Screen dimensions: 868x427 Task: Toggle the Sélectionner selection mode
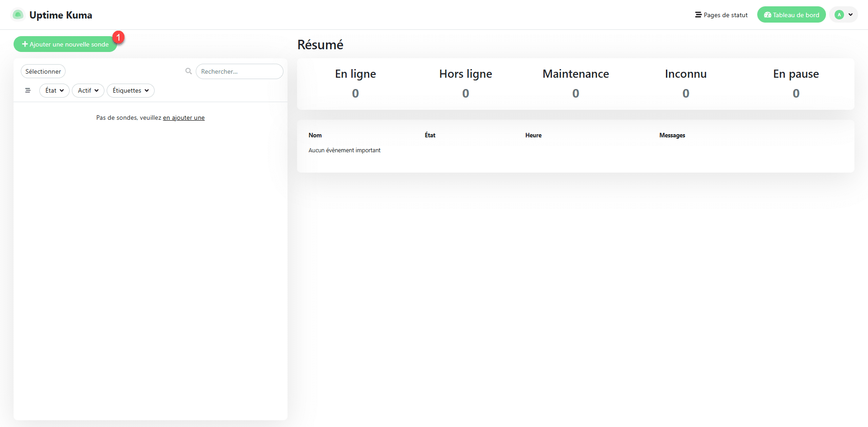click(43, 71)
